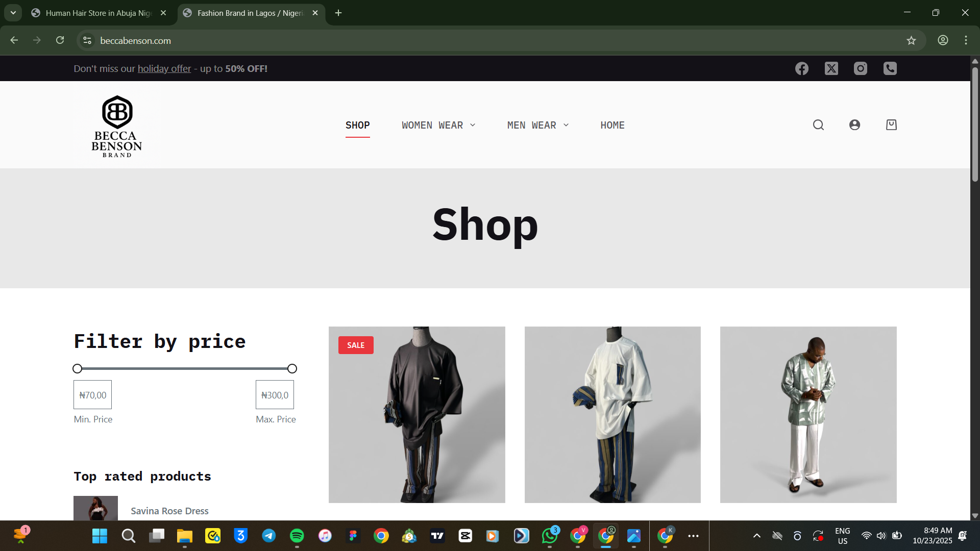Bookmark this page with star icon
The image size is (980, 551).
tap(911, 40)
